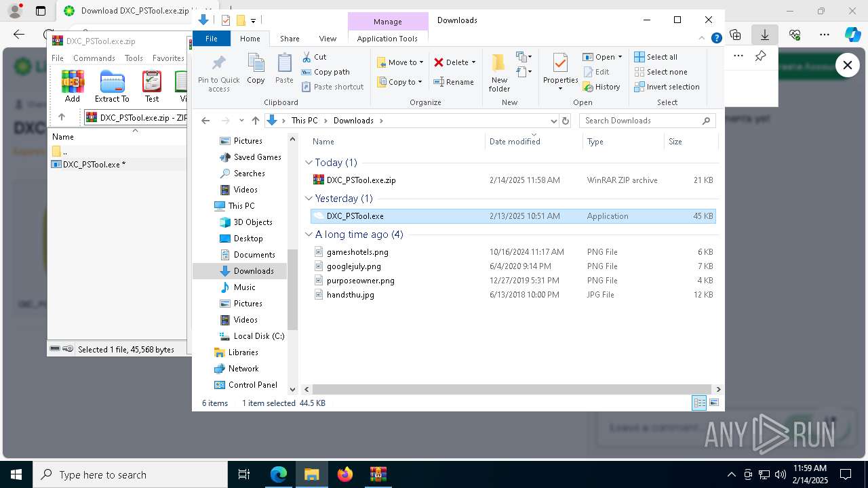Open Firefox from the taskbar
This screenshot has width=868, height=488.
345,474
